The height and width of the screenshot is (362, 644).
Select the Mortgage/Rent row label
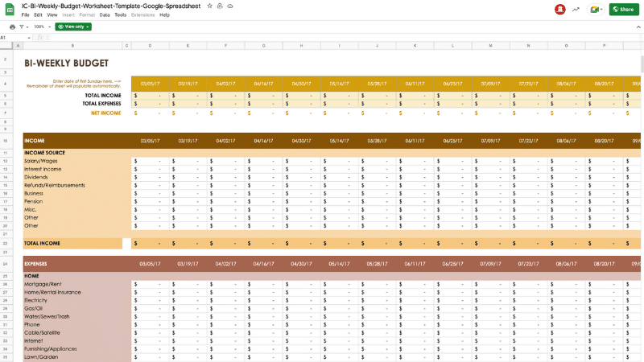(43, 284)
